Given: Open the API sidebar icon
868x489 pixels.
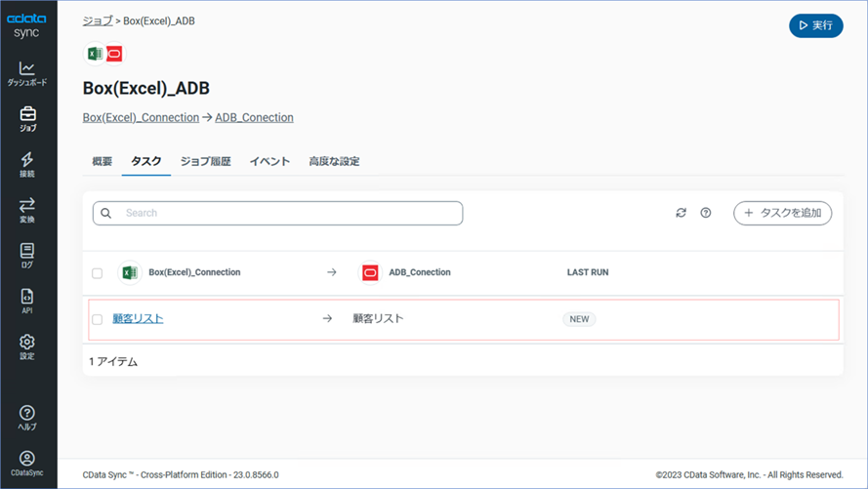Looking at the screenshot, I should tap(27, 301).
